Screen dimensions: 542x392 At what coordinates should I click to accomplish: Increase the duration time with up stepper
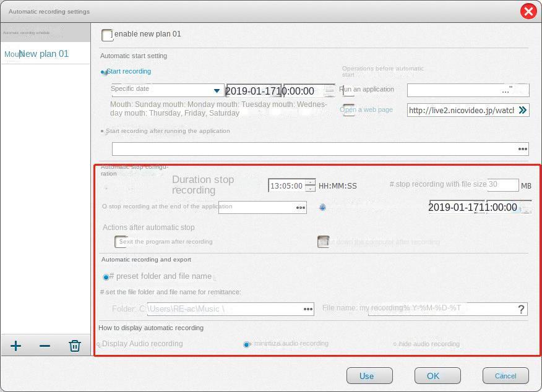pyautogui.click(x=310, y=182)
